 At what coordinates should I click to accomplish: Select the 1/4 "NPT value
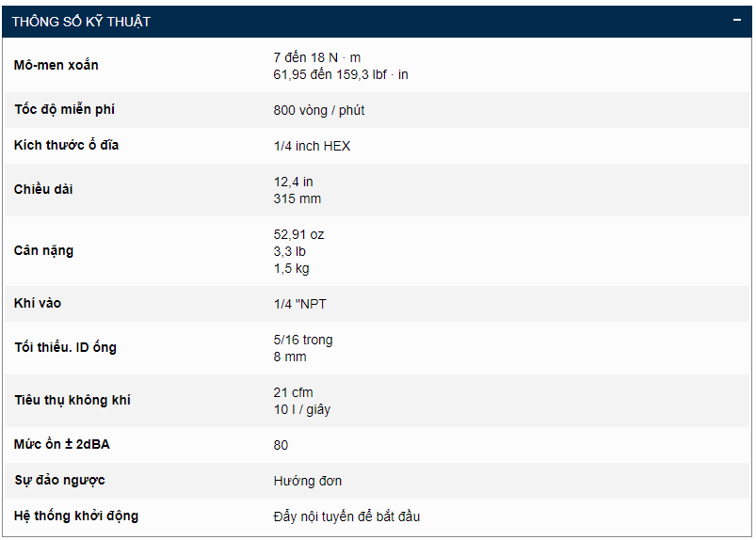tap(300, 304)
